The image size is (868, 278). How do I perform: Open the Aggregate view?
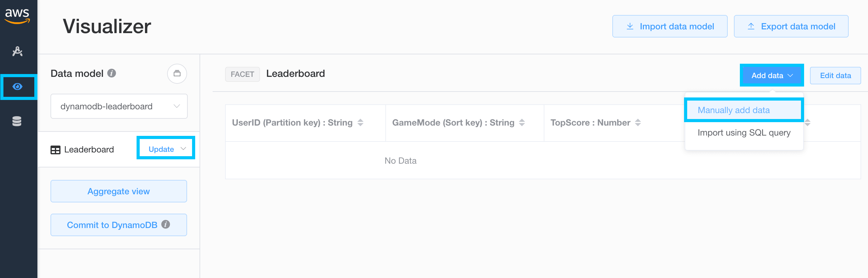point(118,191)
